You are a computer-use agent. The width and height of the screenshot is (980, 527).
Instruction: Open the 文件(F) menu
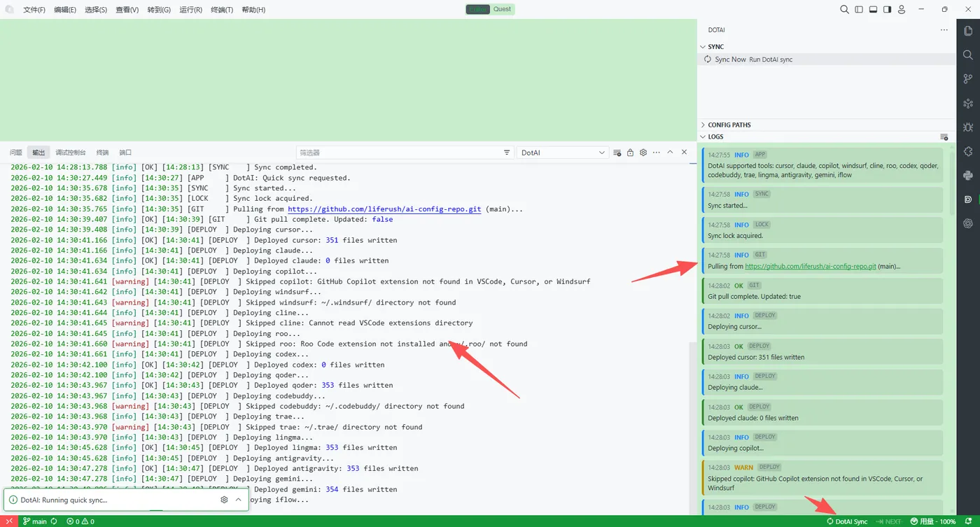pos(34,10)
